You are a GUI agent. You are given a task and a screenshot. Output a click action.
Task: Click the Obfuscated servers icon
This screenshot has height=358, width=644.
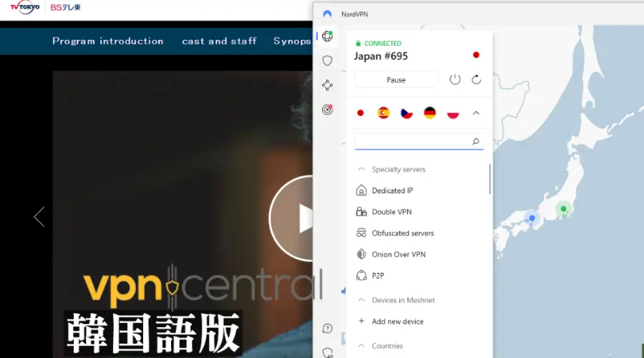point(361,233)
